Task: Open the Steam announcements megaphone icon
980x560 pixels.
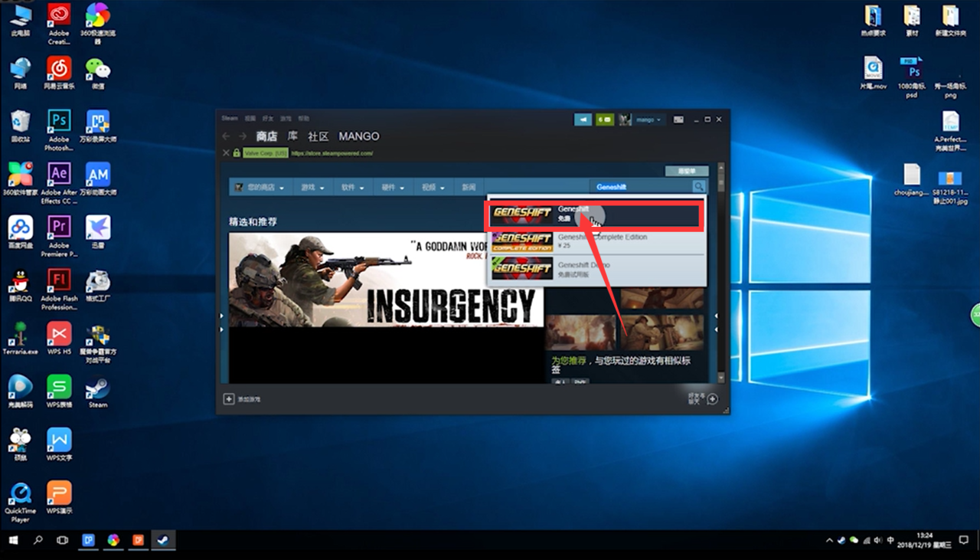Action: point(583,120)
